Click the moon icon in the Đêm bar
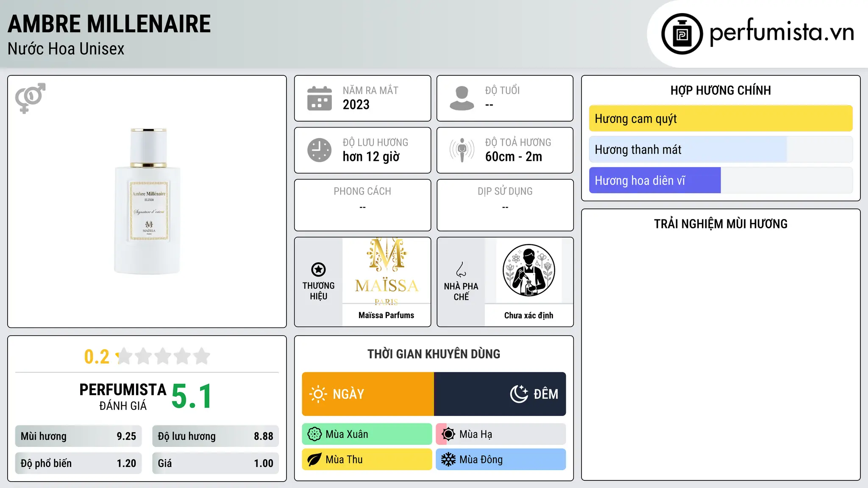This screenshot has width=868, height=488. pos(519,394)
